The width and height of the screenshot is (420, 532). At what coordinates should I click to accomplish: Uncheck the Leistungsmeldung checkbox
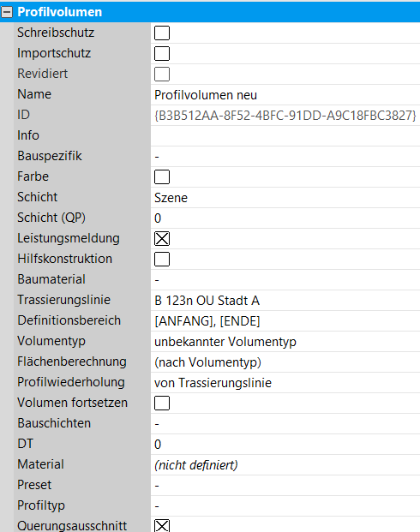click(x=162, y=238)
